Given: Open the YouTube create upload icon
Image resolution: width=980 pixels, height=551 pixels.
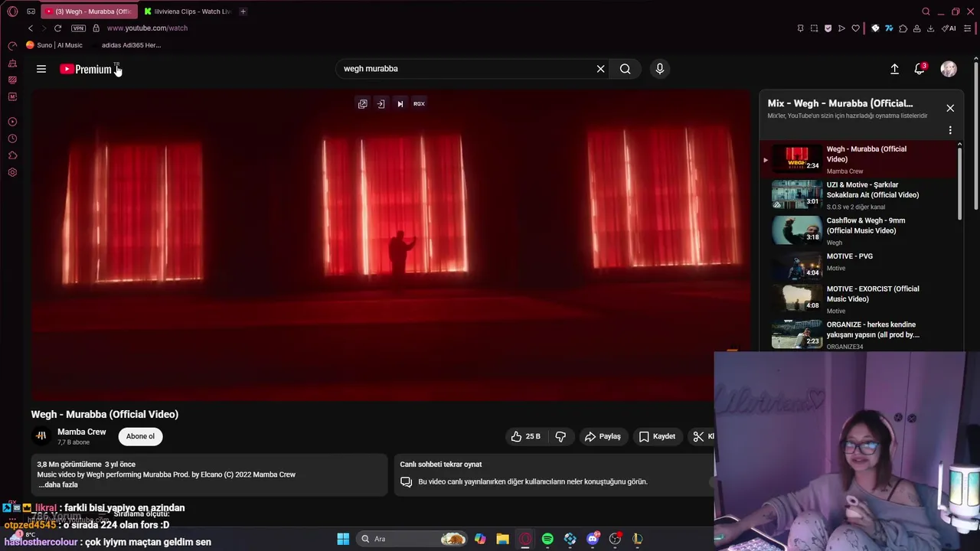Looking at the screenshot, I should (x=894, y=69).
